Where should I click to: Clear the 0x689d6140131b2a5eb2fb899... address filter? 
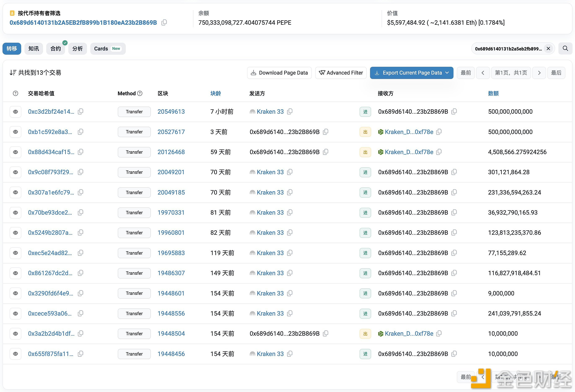(548, 48)
